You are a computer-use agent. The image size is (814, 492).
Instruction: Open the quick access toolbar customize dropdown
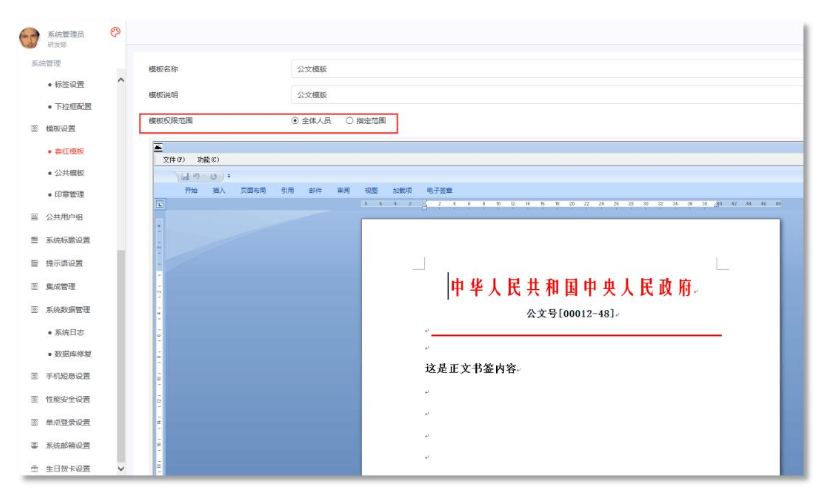pos(228,176)
